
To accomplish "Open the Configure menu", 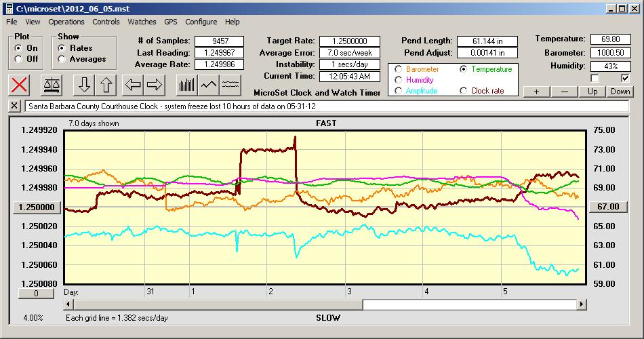I will pos(201,22).
